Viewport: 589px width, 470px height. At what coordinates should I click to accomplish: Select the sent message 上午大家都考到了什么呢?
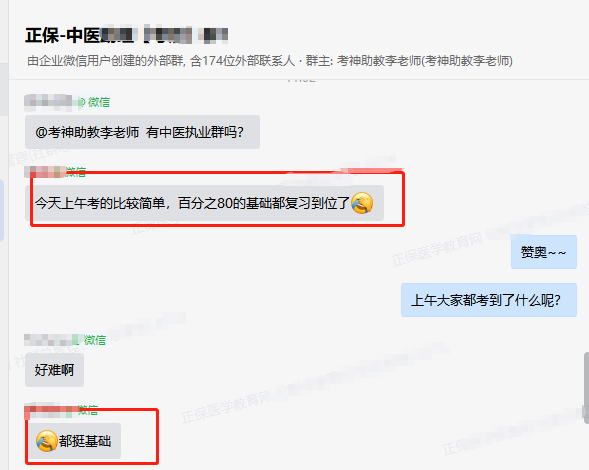tap(489, 300)
